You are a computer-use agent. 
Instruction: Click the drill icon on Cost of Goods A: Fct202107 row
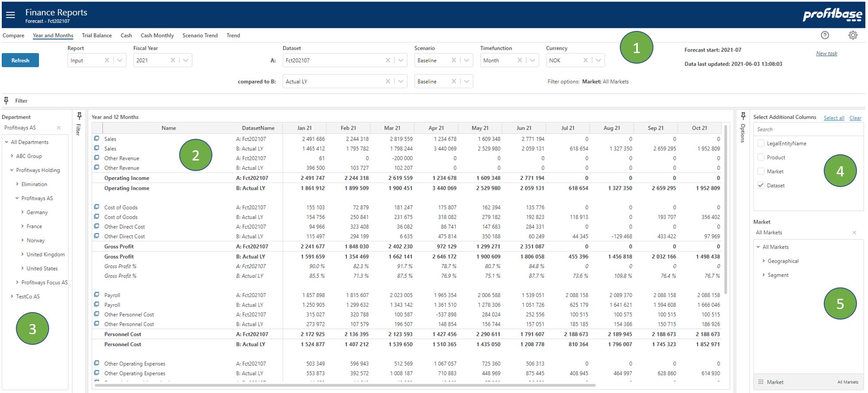pyautogui.click(x=96, y=207)
